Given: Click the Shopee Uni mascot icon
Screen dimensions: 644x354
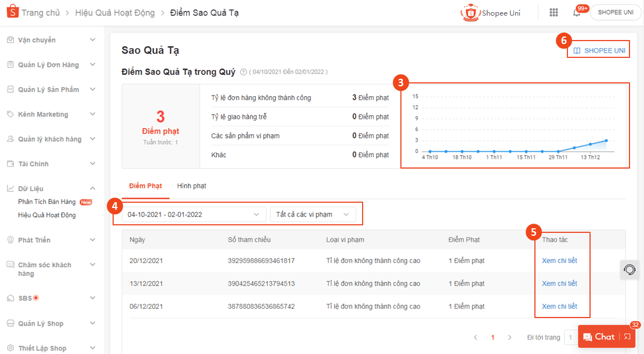Looking at the screenshot, I should pyautogui.click(x=470, y=13).
